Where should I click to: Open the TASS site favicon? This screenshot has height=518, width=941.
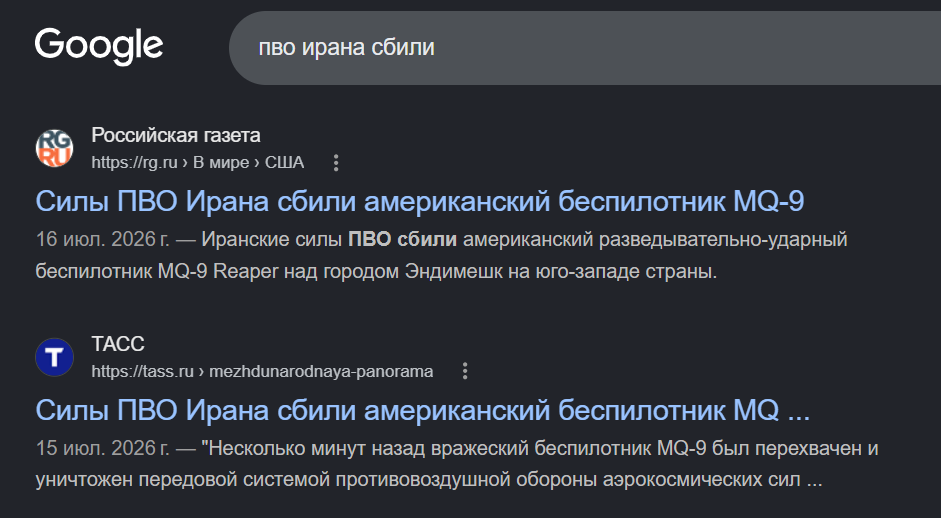(x=55, y=357)
